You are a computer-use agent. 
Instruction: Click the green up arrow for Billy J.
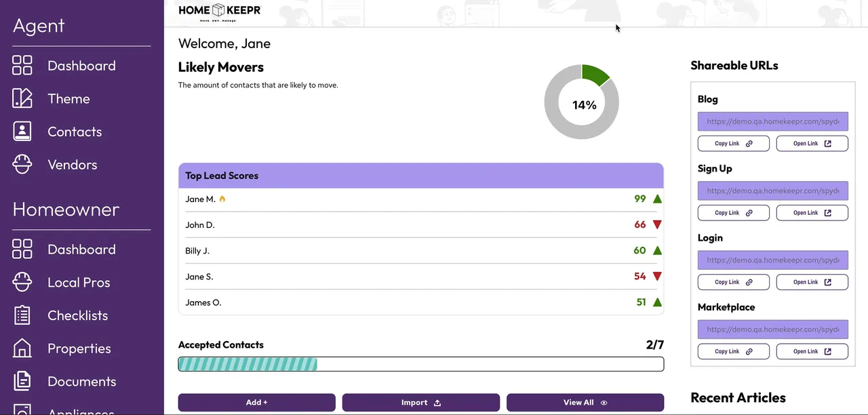[x=657, y=250]
